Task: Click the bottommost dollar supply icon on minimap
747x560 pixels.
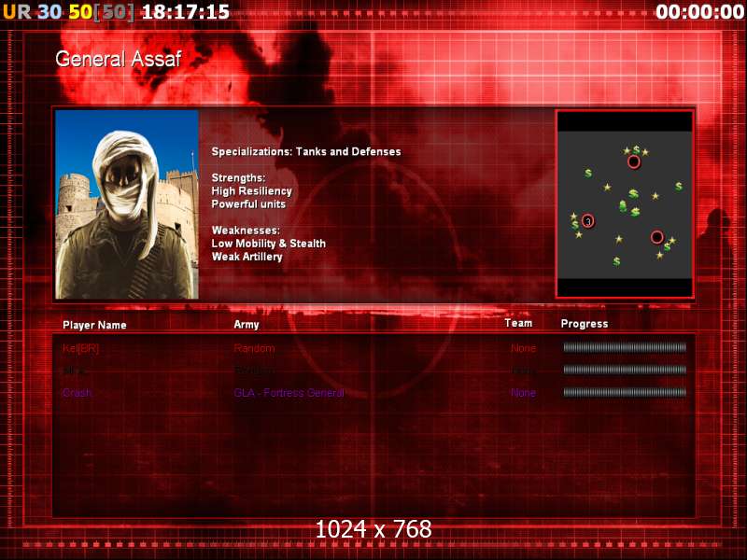Action: [x=616, y=261]
